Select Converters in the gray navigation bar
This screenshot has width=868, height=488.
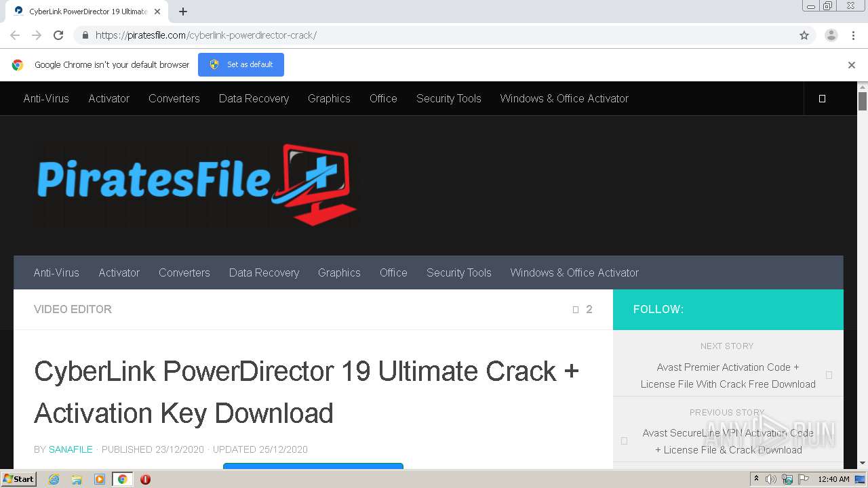(x=184, y=272)
